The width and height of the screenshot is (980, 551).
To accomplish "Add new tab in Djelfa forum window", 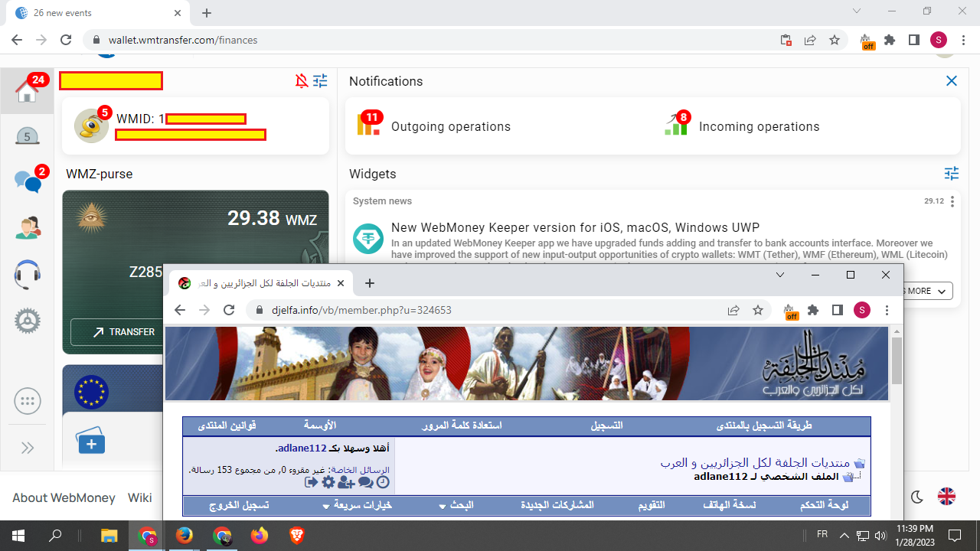I will (370, 283).
